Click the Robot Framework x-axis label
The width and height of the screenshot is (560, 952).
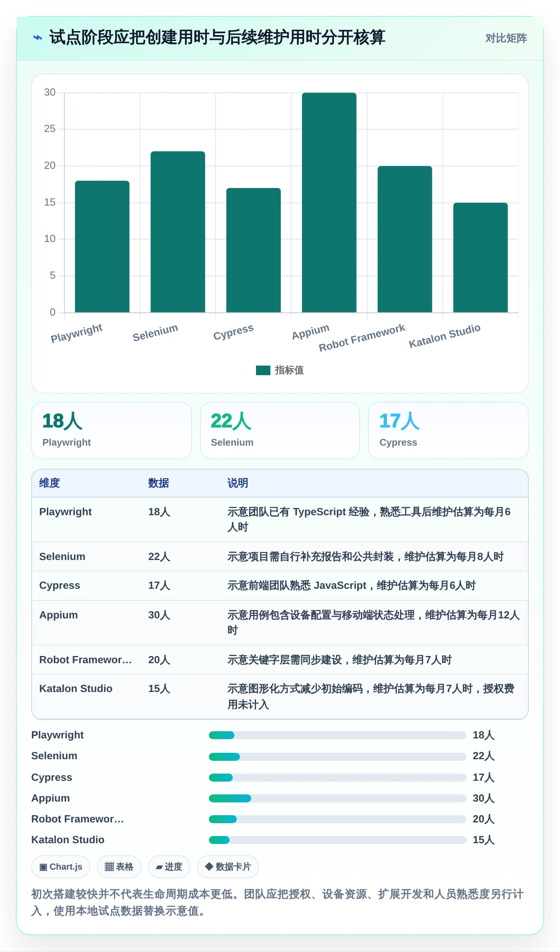[362, 338]
